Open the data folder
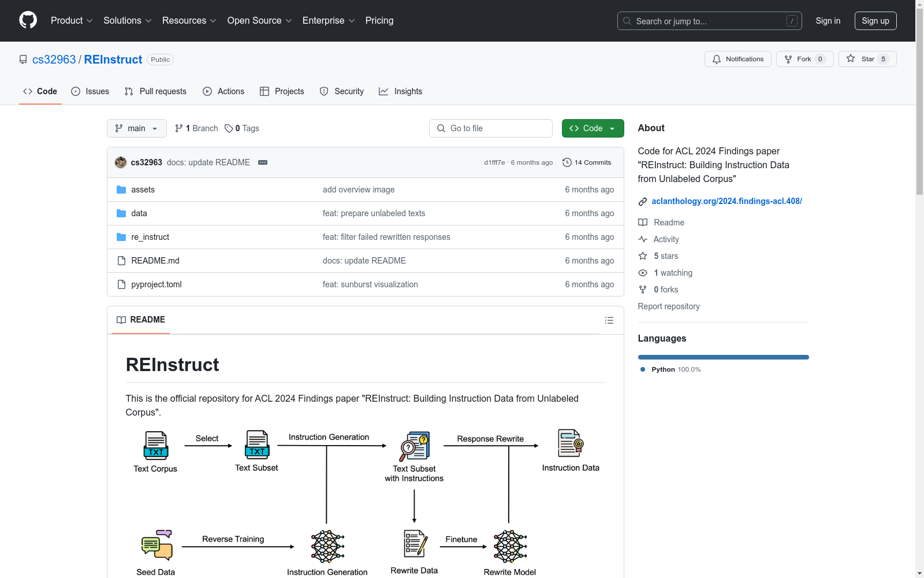Image resolution: width=924 pixels, height=578 pixels. [139, 213]
